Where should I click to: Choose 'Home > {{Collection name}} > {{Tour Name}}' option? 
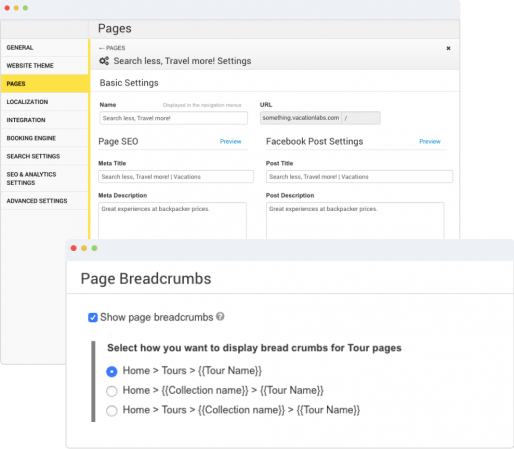[x=112, y=391]
